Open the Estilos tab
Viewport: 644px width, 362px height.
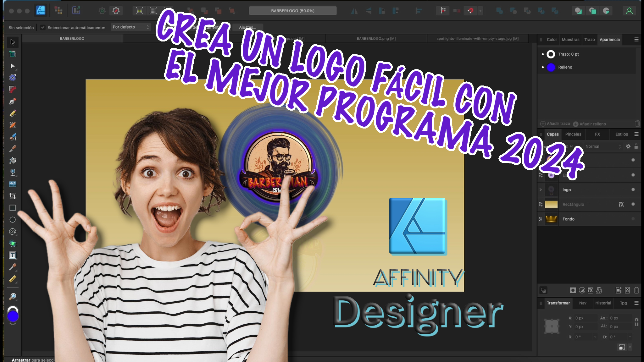pyautogui.click(x=621, y=134)
